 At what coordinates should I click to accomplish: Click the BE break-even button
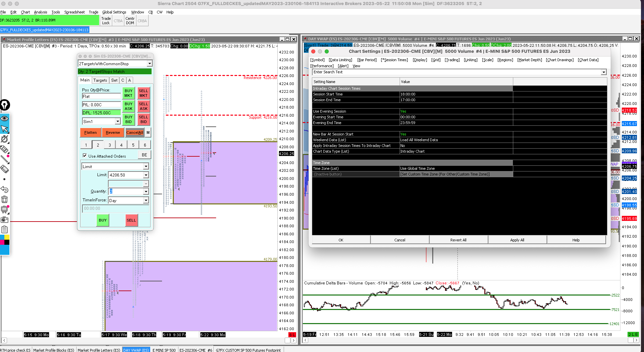pyautogui.click(x=145, y=155)
